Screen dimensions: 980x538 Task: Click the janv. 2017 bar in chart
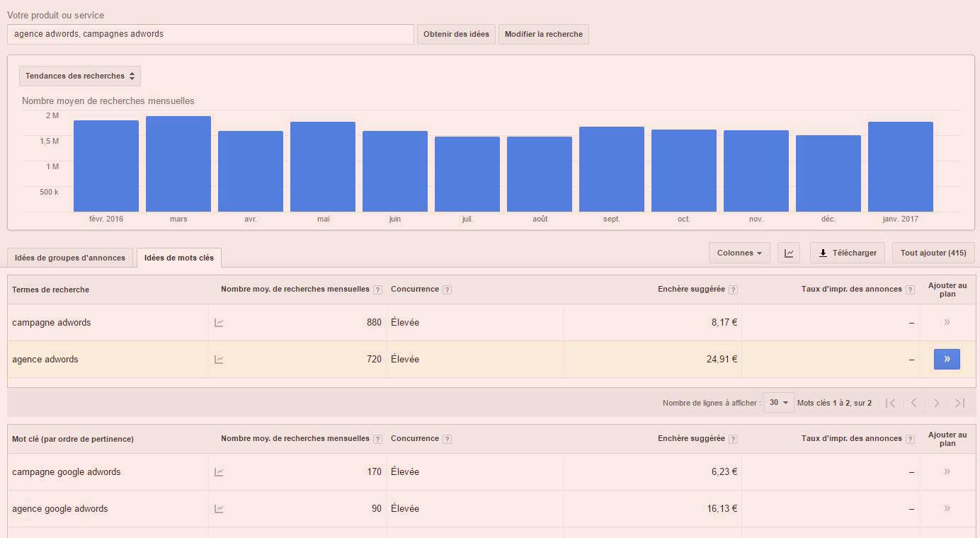tap(901, 166)
